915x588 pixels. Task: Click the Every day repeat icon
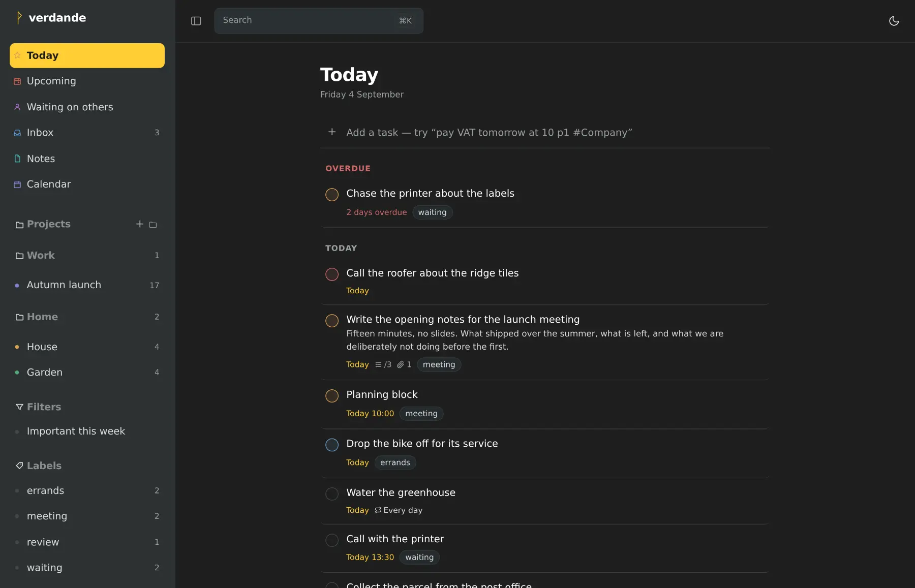pyautogui.click(x=378, y=510)
